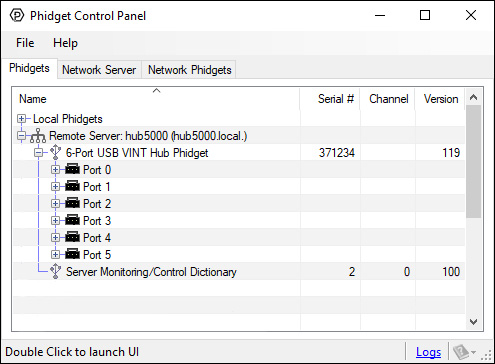
Task: Sort by the Serial # column header
Action: pos(330,99)
